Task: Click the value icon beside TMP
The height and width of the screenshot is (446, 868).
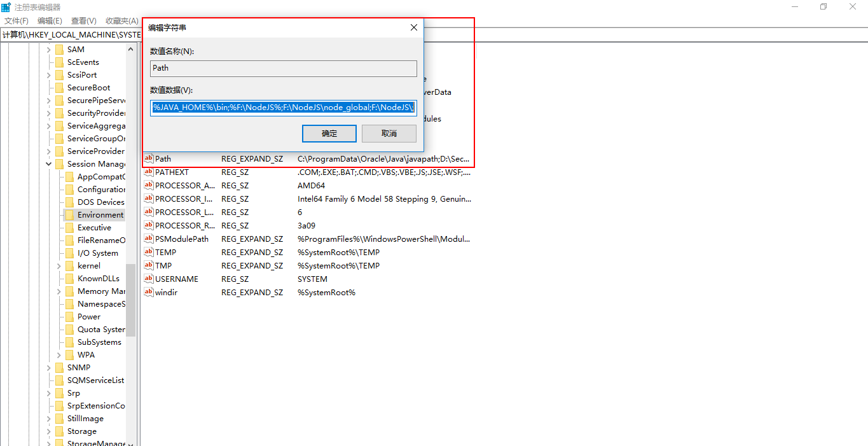Action: [x=149, y=266]
